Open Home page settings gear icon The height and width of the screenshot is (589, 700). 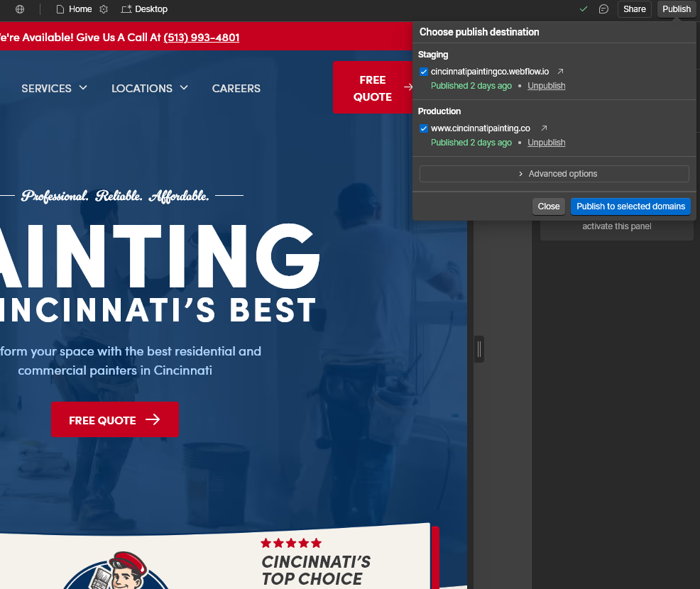(104, 9)
